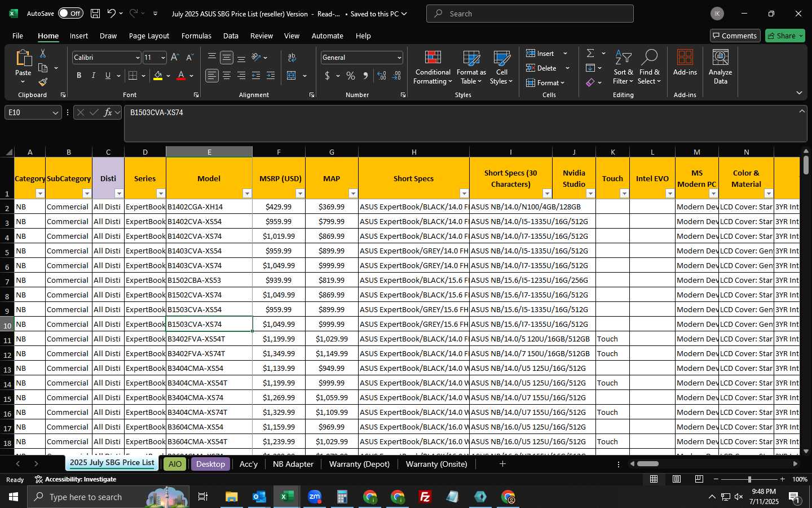Toggle the AutoSave switch
This screenshot has width=812, height=508.
[70, 14]
